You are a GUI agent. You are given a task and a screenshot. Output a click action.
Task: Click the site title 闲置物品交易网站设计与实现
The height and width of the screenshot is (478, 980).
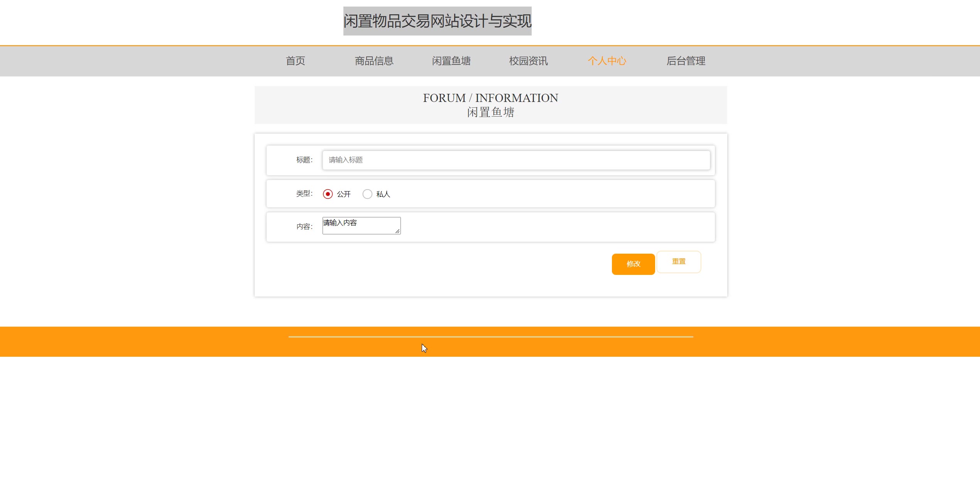[x=437, y=21]
